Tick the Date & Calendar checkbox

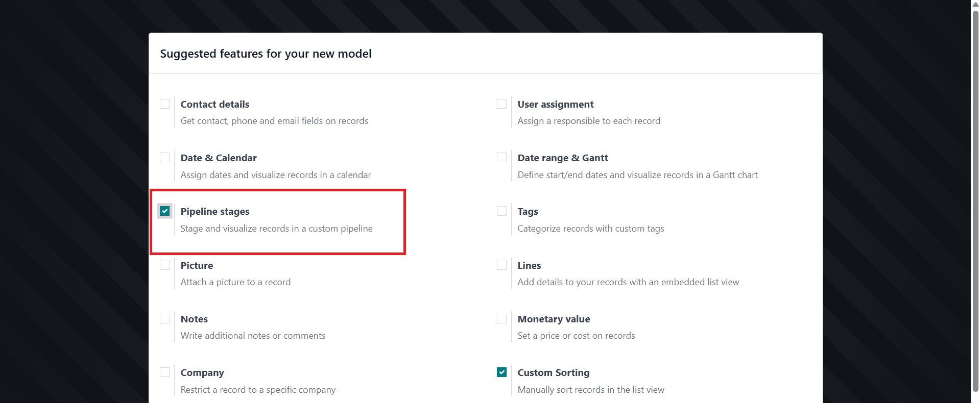[164, 158]
